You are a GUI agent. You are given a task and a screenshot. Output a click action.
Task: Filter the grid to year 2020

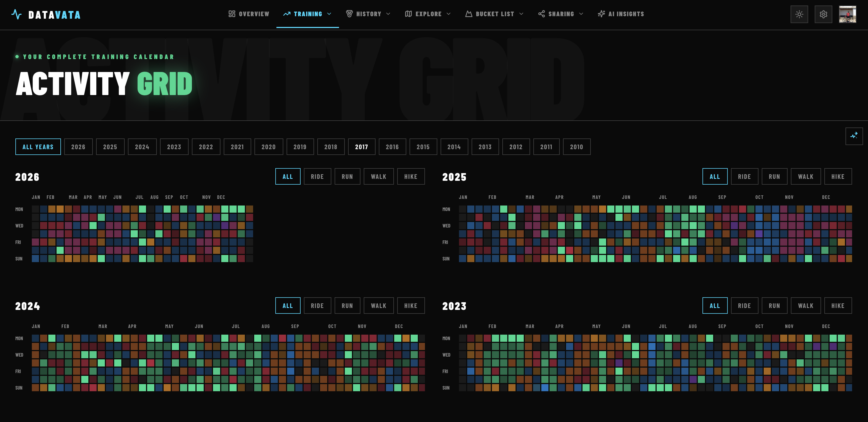point(268,147)
